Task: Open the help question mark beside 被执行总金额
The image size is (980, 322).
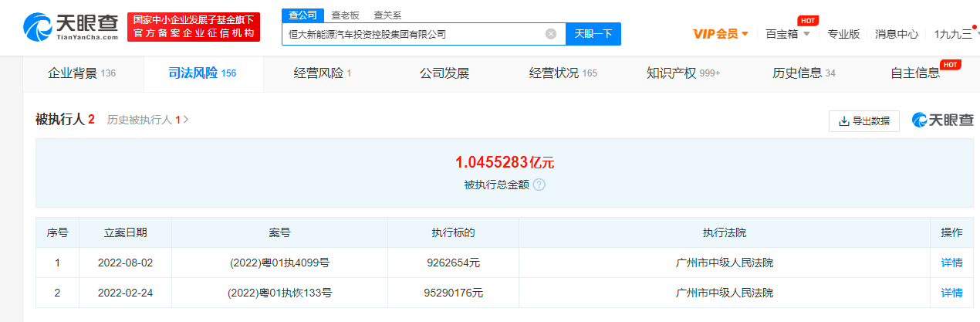Action: tap(539, 185)
